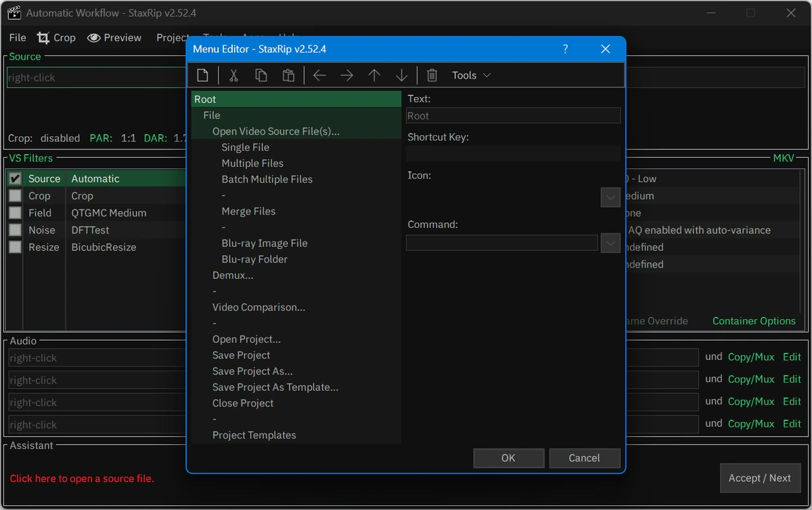This screenshot has width=812, height=510.
Task: Open the Tools dropdown in Menu Editor toolbar
Action: 471,75
